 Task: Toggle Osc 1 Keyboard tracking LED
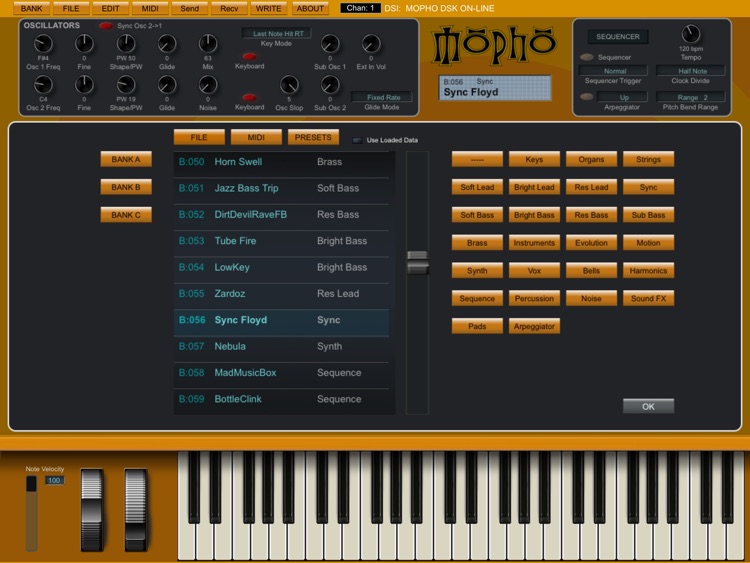tap(249, 56)
